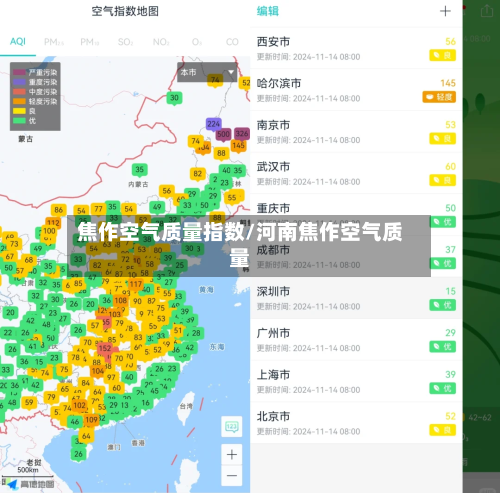Toggle the map value labels icon
This screenshot has height=493, width=500.
pyautogui.click(x=232, y=426)
